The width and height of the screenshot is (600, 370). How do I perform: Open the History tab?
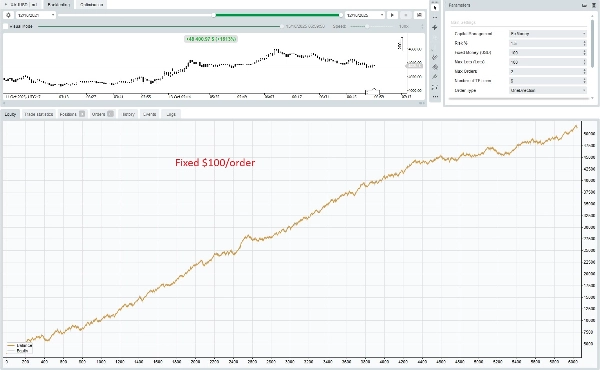click(128, 114)
